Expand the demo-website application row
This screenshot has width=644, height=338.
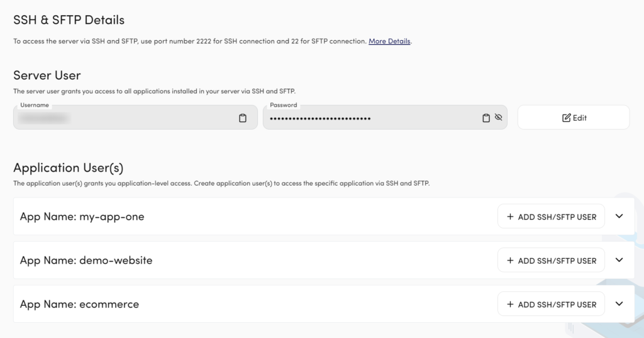coord(619,260)
